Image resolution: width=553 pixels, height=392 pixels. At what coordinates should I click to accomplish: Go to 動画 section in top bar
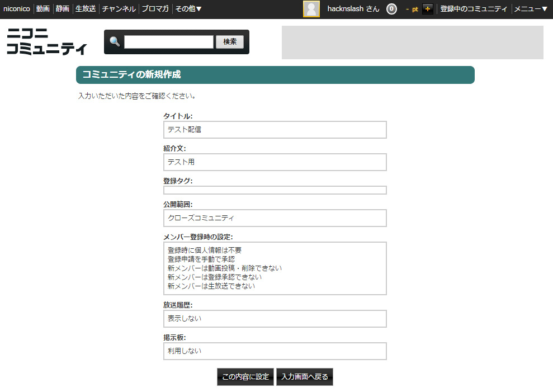pyautogui.click(x=42, y=9)
